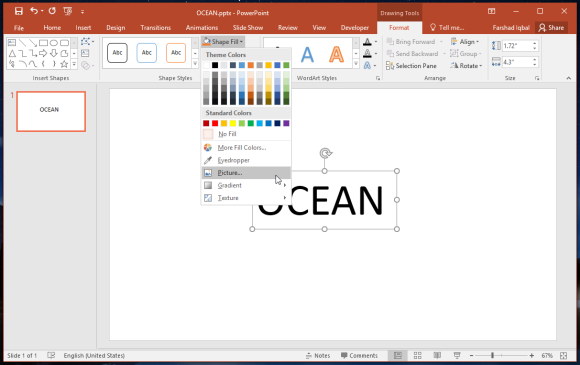Apply the blue outline Abc shape style
The width and height of the screenshot is (580, 365).
(146, 53)
